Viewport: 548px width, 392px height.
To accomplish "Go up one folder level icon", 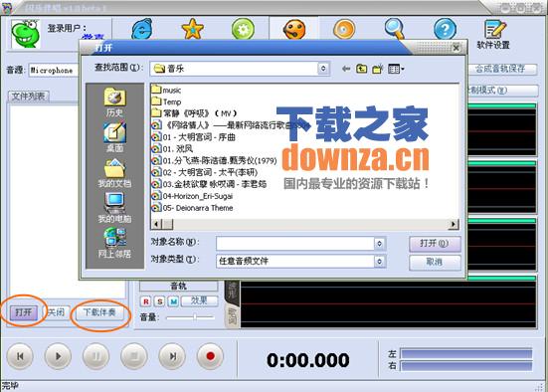I will coord(361,69).
